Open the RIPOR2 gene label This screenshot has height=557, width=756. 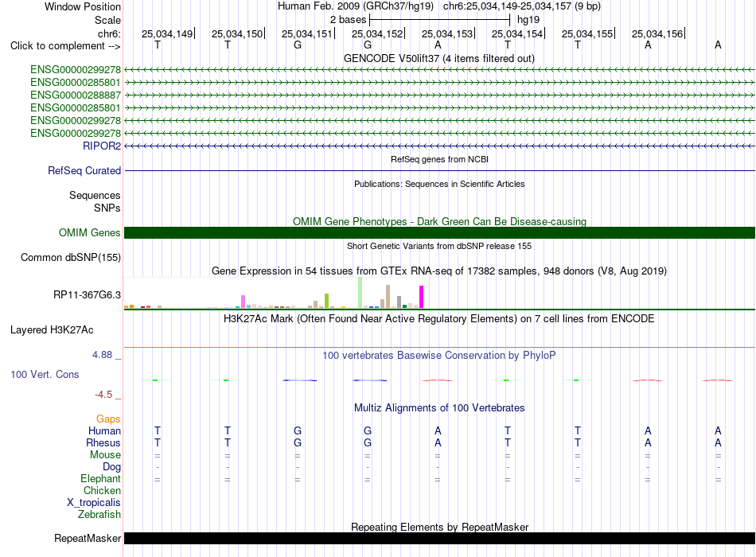[102, 146]
